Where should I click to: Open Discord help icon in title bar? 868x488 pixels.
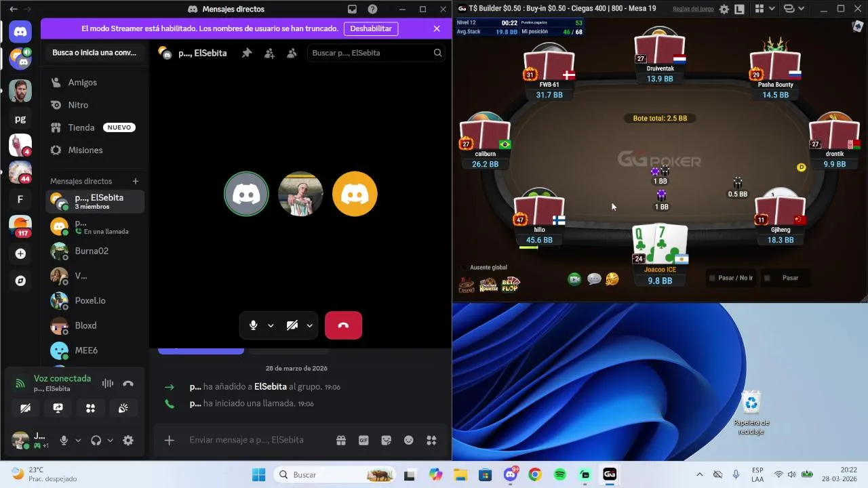(372, 9)
